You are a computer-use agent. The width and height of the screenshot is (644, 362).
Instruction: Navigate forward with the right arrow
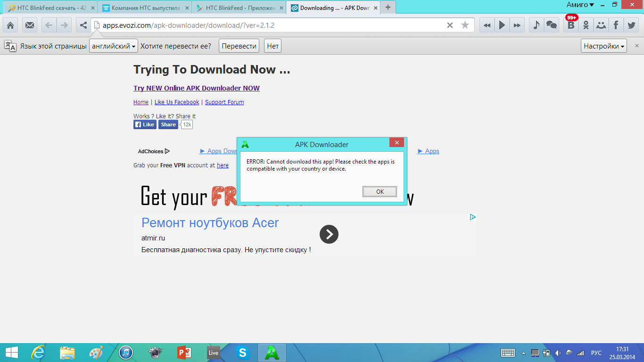click(64, 25)
